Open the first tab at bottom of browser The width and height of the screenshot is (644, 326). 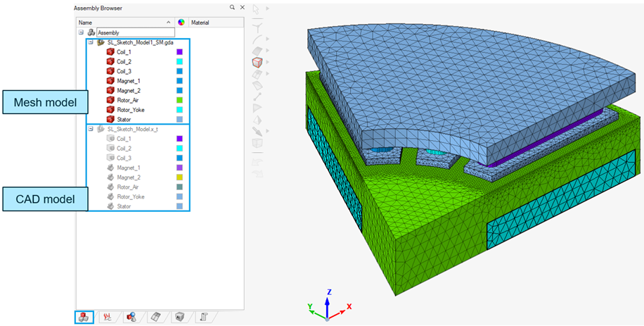[84, 317]
